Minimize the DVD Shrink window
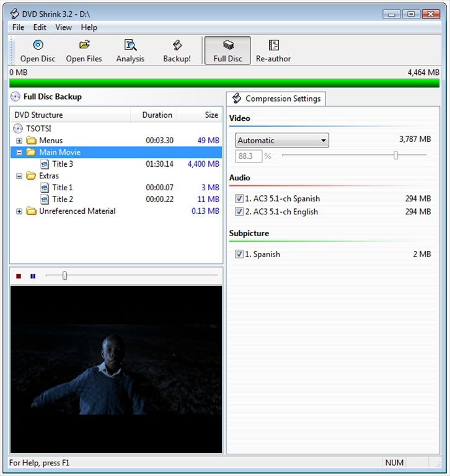 [391, 14]
